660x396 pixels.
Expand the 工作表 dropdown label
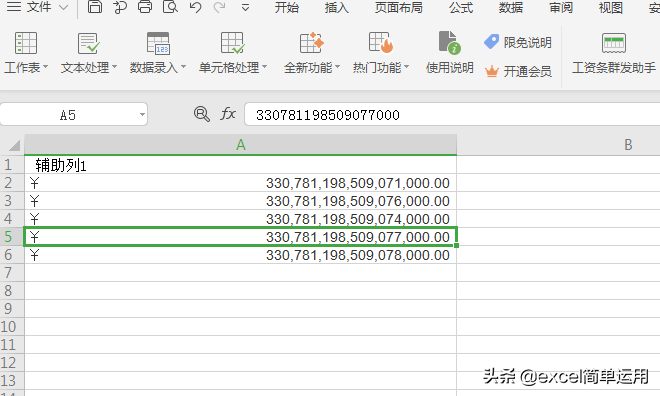click(26, 67)
